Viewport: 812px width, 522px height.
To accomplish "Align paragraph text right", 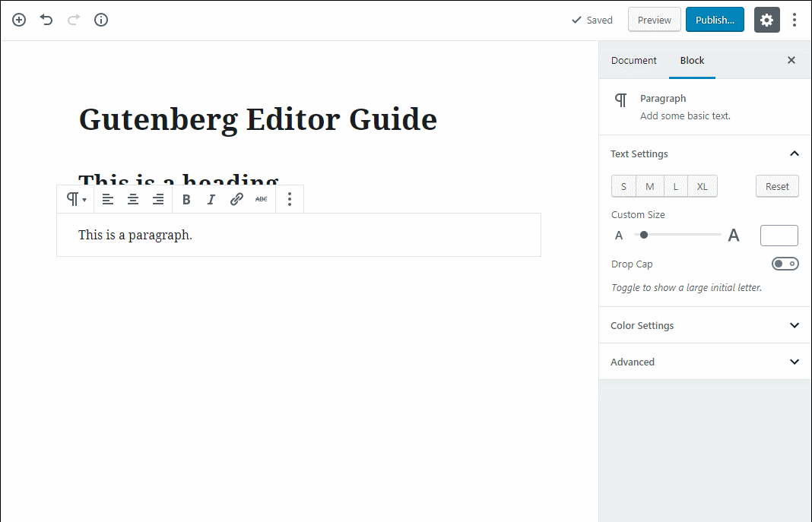I will [x=158, y=199].
